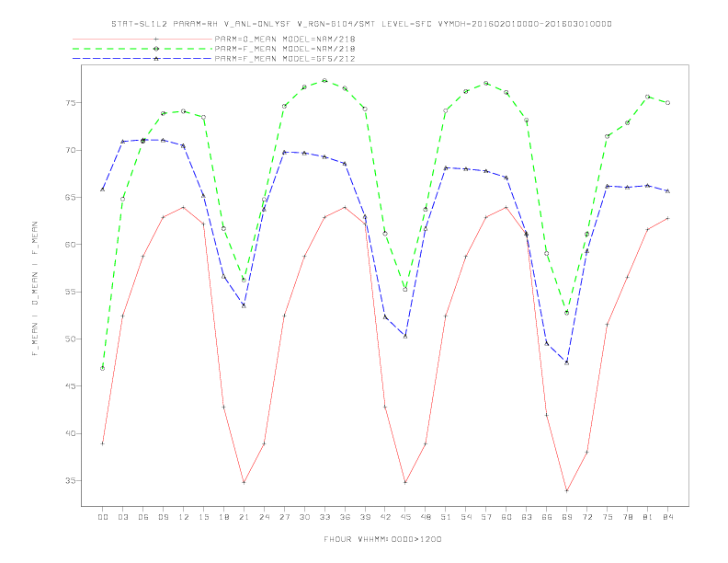Click x-axis tick label 30
The width and height of the screenshot is (728, 563).
click(304, 517)
